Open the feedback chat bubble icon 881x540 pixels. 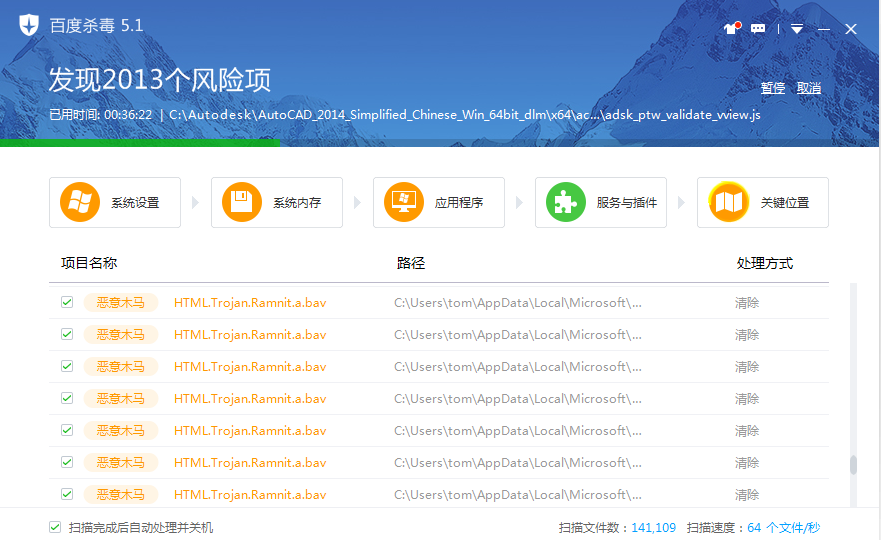click(758, 29)
